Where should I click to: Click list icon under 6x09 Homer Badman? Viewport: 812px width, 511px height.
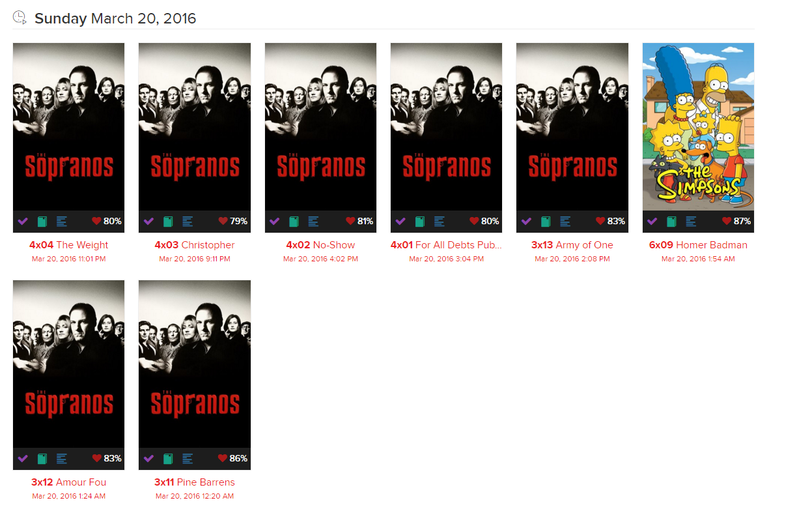click(691, 222)
